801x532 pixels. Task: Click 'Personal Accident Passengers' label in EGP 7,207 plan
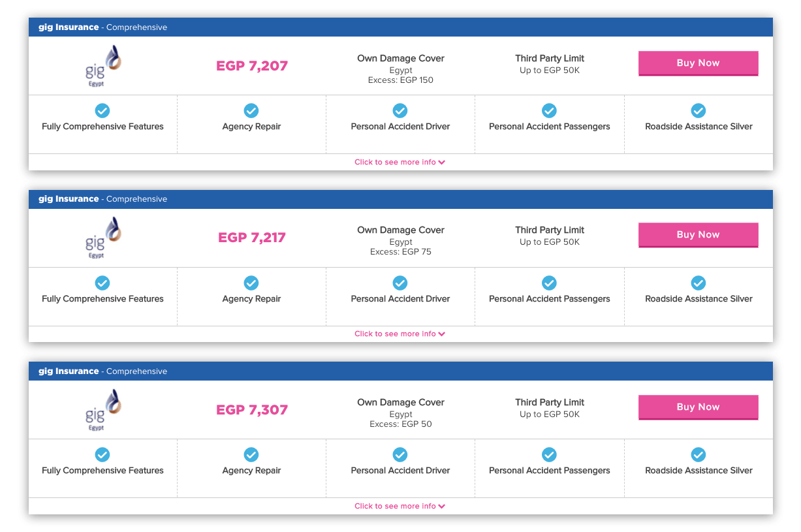550,127
